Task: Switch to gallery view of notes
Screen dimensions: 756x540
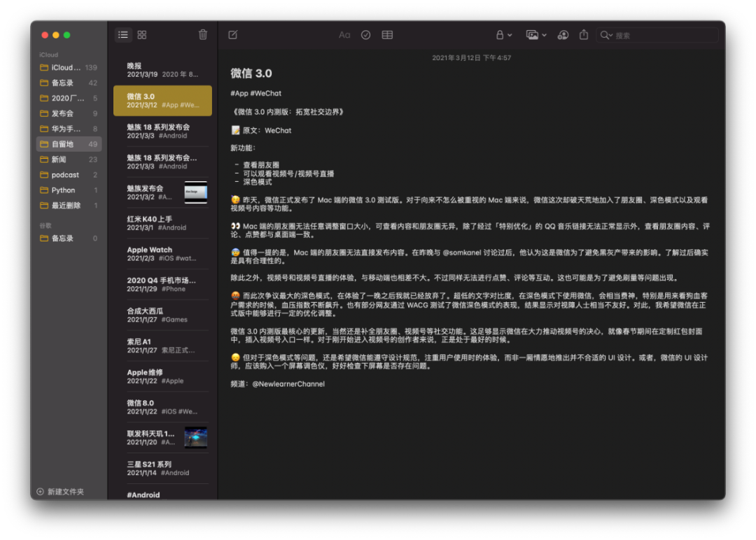Action: (141, 35)
